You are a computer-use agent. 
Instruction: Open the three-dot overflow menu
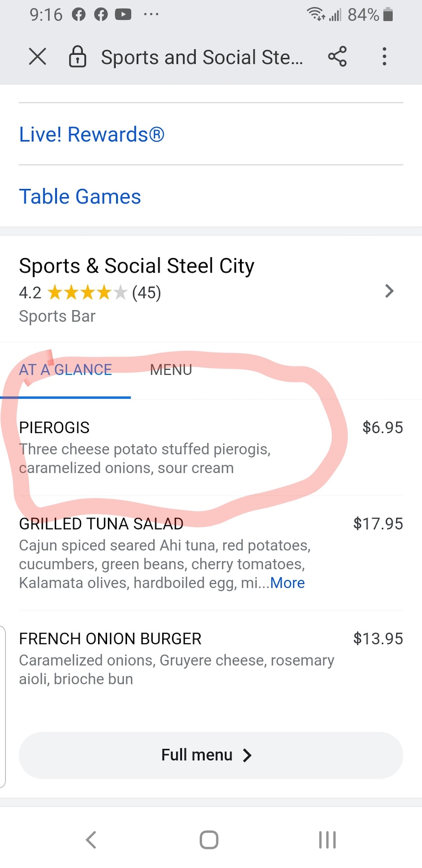pos(384,57)
